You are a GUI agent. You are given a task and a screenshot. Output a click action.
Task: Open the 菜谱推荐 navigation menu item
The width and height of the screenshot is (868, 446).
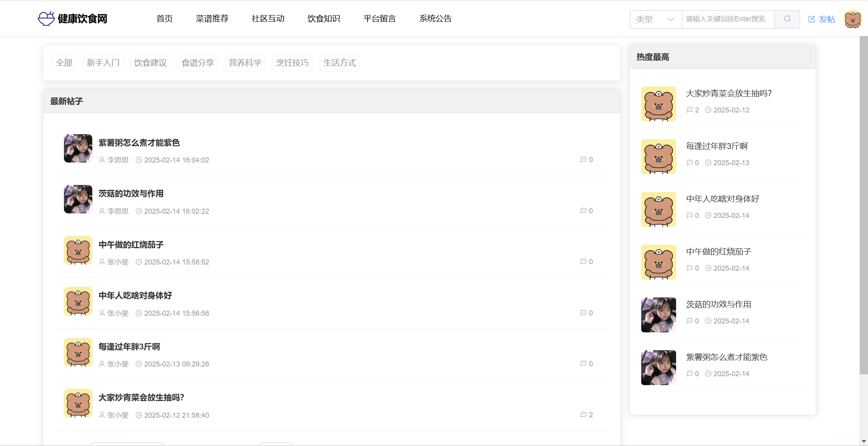click(212, 19)
